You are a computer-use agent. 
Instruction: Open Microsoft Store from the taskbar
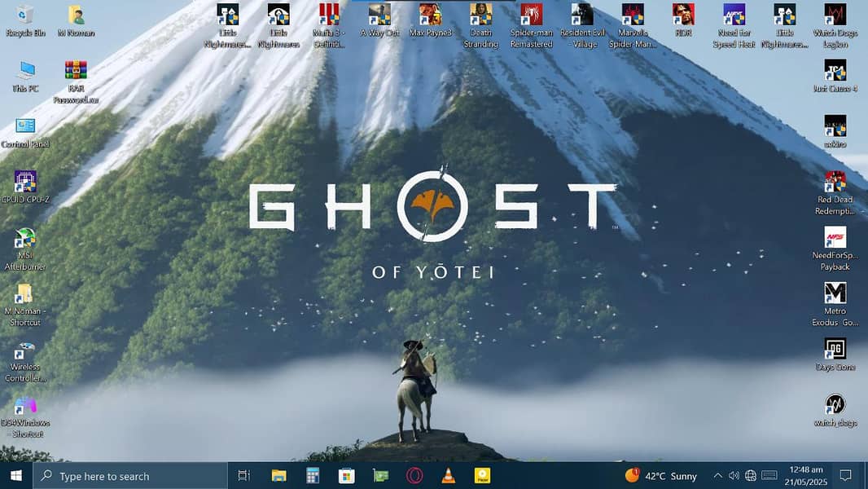click(x=346, y=475)
